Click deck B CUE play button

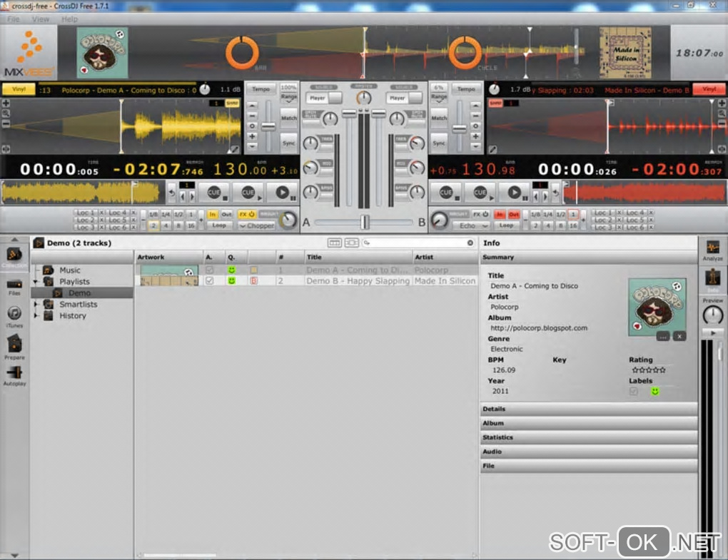(x=480, y=192)
